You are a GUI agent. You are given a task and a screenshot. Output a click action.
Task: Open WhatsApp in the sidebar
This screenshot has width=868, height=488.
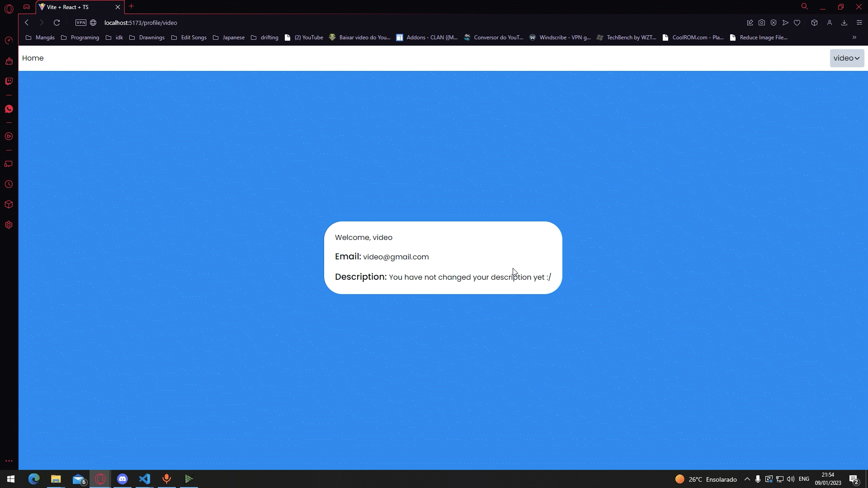[x=9, y=109]
